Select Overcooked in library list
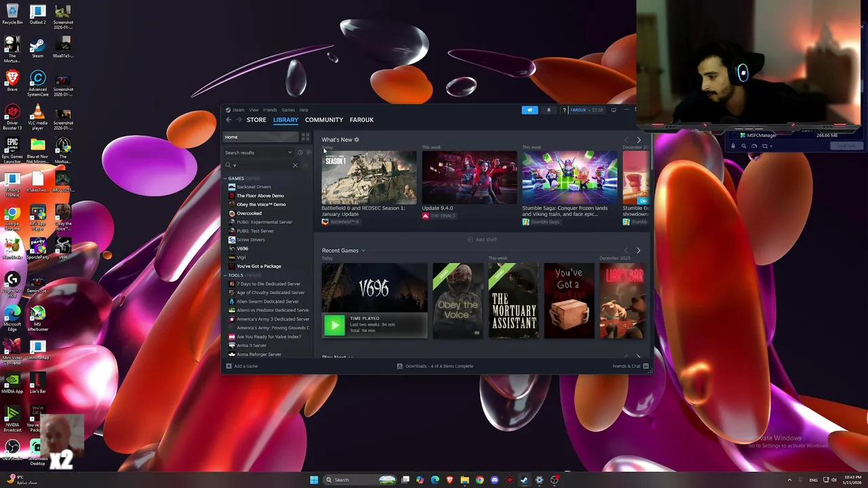 [249, 213]
